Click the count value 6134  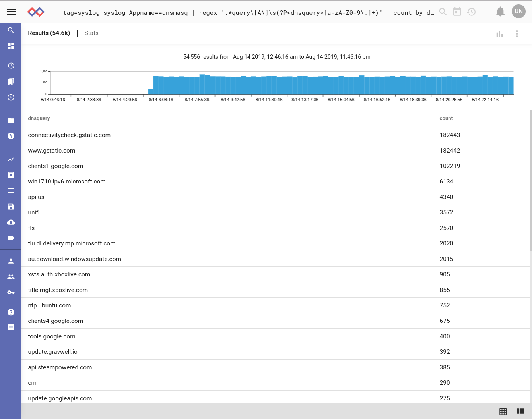tap(446, 182)
